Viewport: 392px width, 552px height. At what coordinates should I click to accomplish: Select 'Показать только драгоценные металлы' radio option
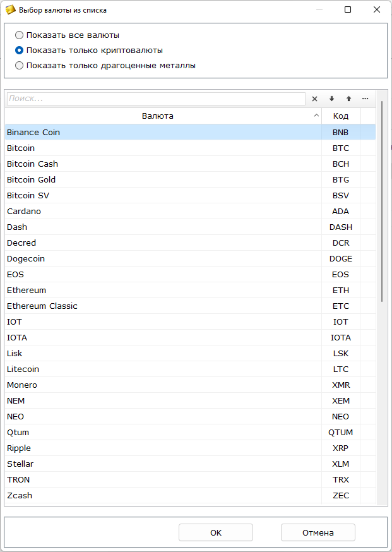click(105, 66)
